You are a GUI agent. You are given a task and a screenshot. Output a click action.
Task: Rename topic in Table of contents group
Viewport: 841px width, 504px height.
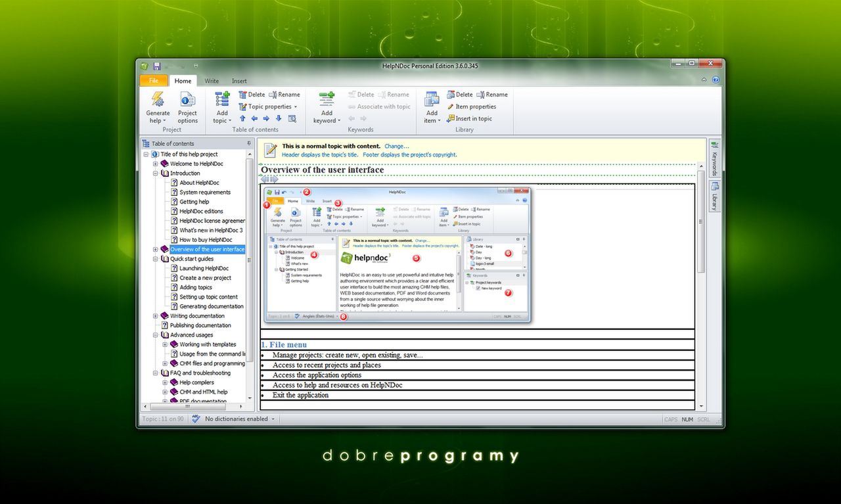284,95
